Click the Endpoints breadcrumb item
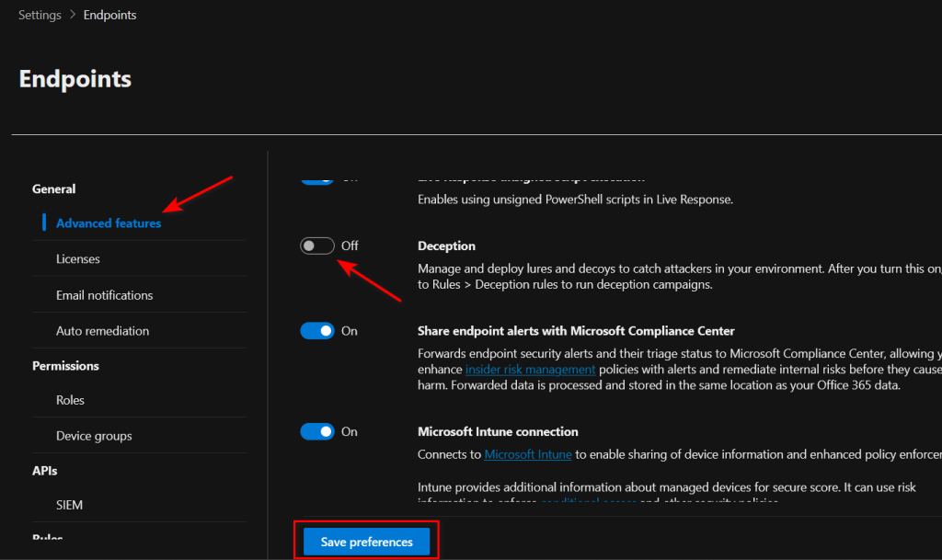The height and width of the screenshot is (560, 942). coord(109,15)
